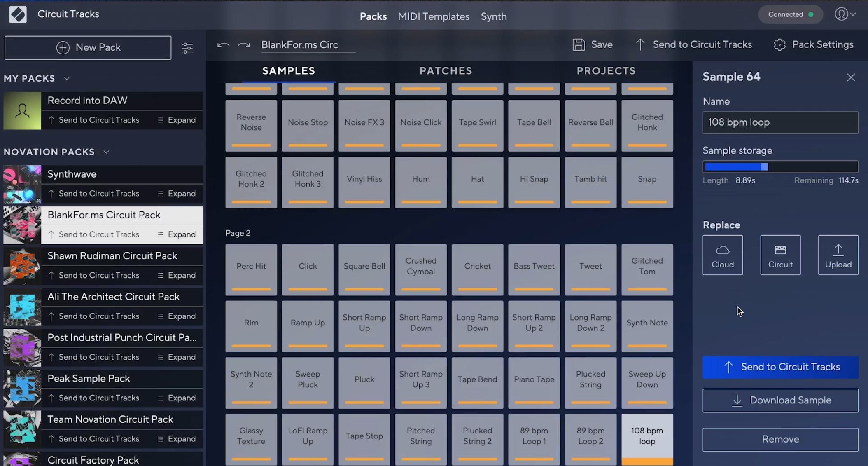
Task: Select the Tape Stop sample pad
Action: [364, 439]
